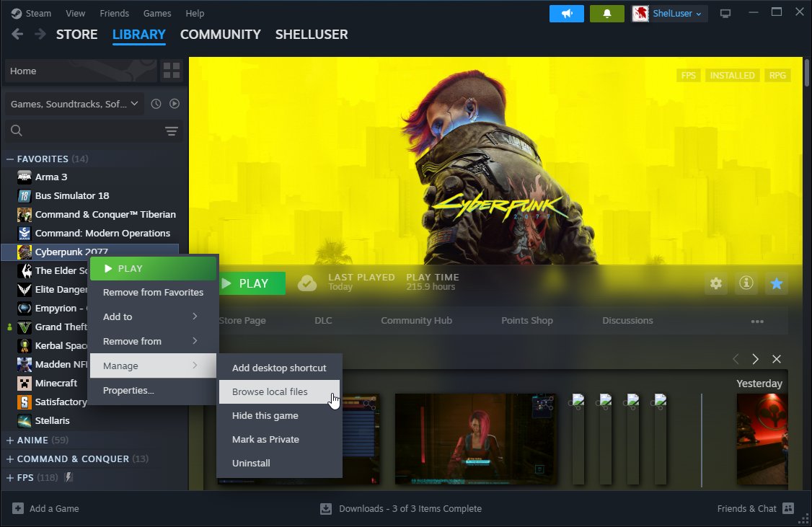
Task: Open the Help menu
Action: click(195, 14)
